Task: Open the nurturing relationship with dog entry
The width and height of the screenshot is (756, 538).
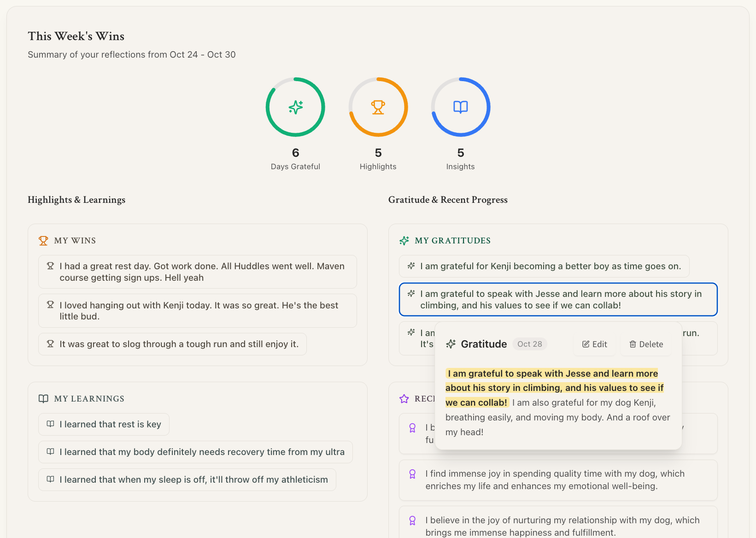Action: (558, 526)
